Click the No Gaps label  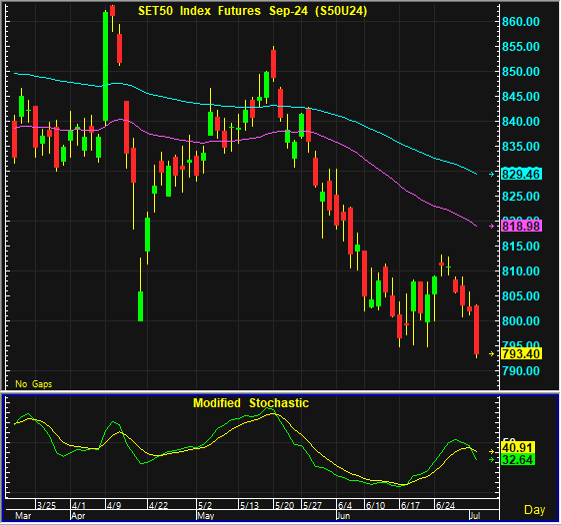coord(34,384)
